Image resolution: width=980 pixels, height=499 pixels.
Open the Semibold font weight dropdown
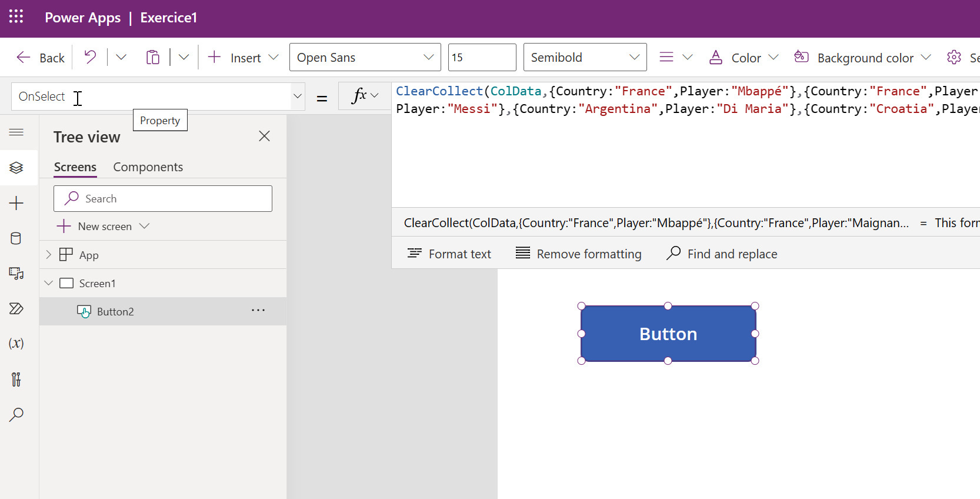[x=585, y=57]
